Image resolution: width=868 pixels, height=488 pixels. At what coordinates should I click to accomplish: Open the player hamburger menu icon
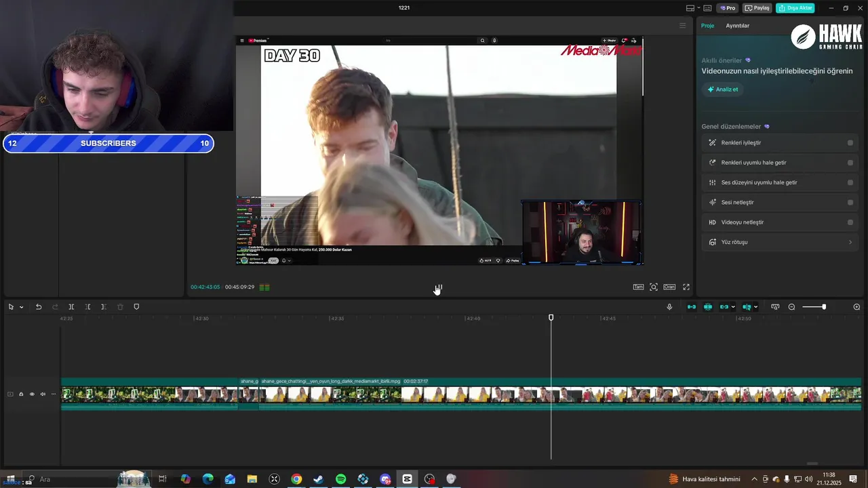(x=683, y=26)
